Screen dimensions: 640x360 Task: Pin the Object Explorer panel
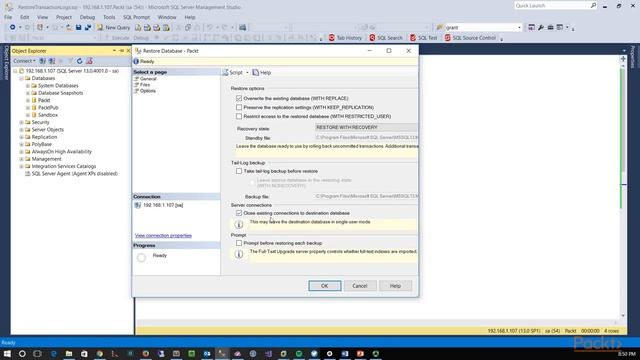tap(121, 51)
